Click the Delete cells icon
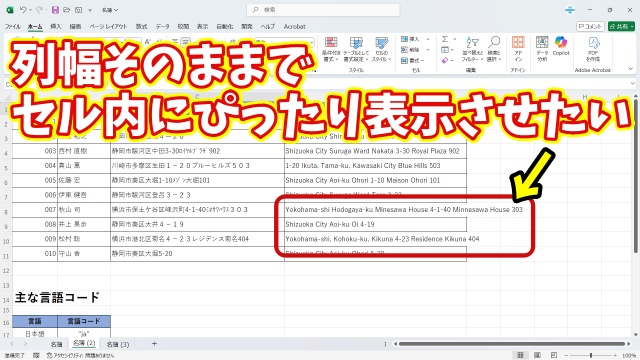Viewport: 640px width, 360px height. point(404,49)
